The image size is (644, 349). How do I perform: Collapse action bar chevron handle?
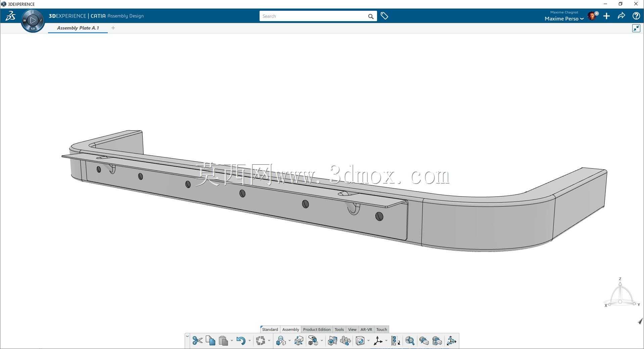pos(187,337)
